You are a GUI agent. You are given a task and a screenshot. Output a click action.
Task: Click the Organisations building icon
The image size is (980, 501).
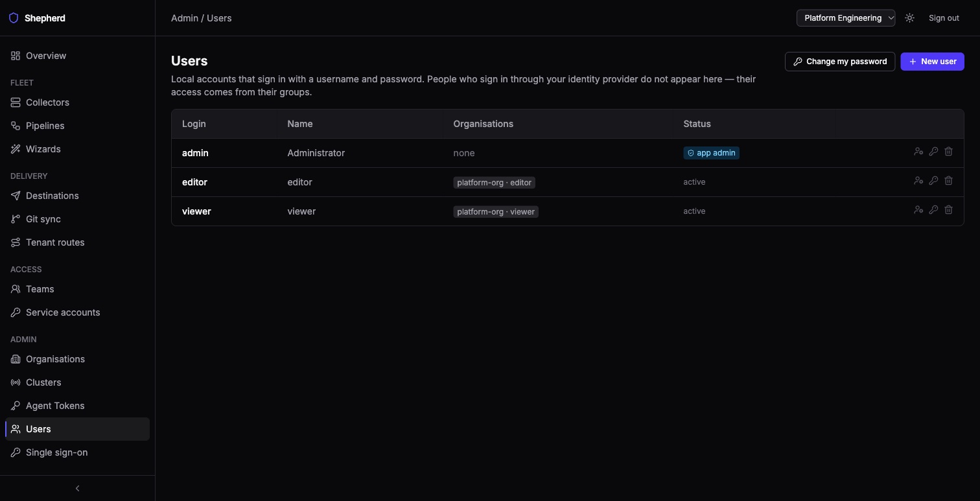(x=16, y=359)
